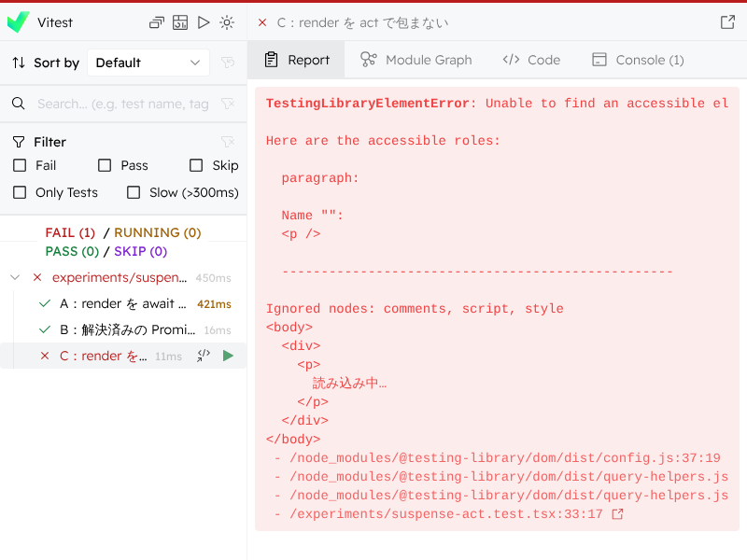Check the Only Tests checkbox

20,192
